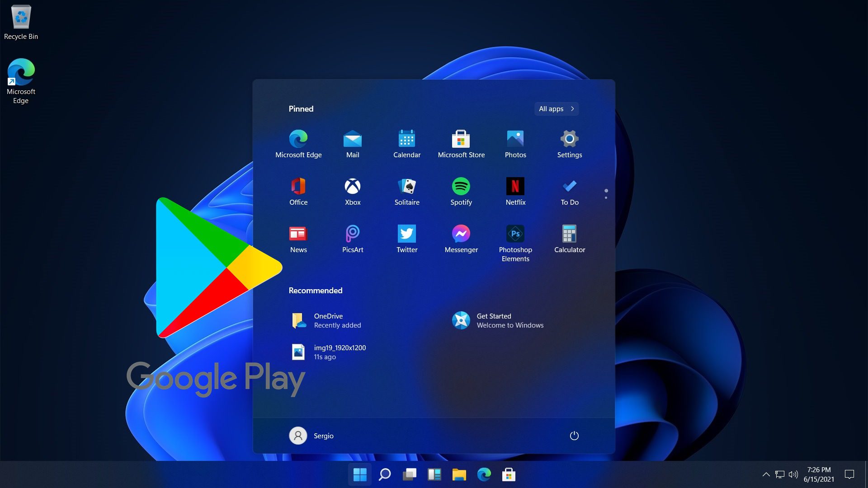Open Microsoft Edge from the taskbar

pyautogui.click(x=484, y=474)
